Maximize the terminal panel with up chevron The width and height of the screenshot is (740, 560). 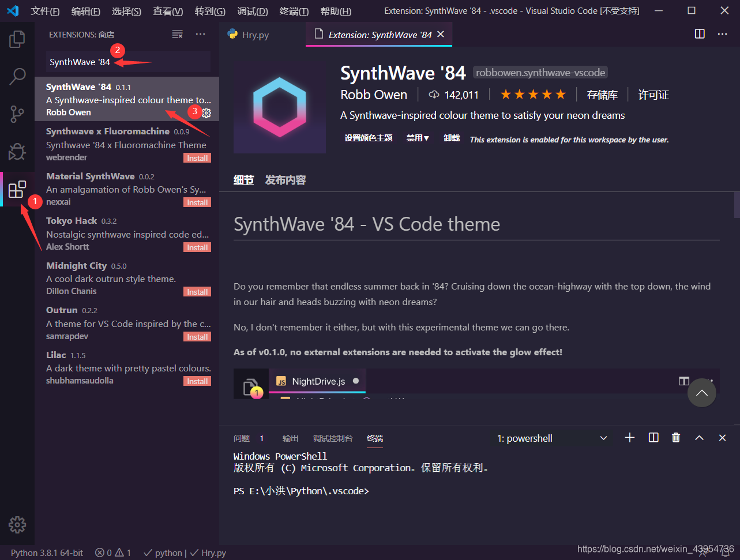click(699, 438)
